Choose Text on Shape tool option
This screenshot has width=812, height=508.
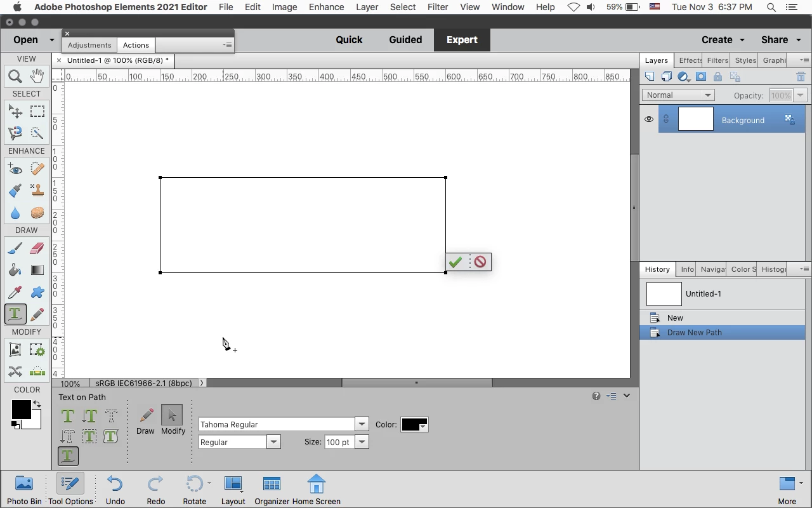111,436
